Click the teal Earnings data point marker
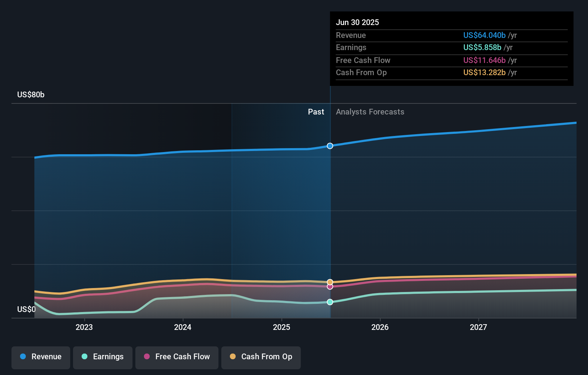588x375 pixels. (330, 302)
